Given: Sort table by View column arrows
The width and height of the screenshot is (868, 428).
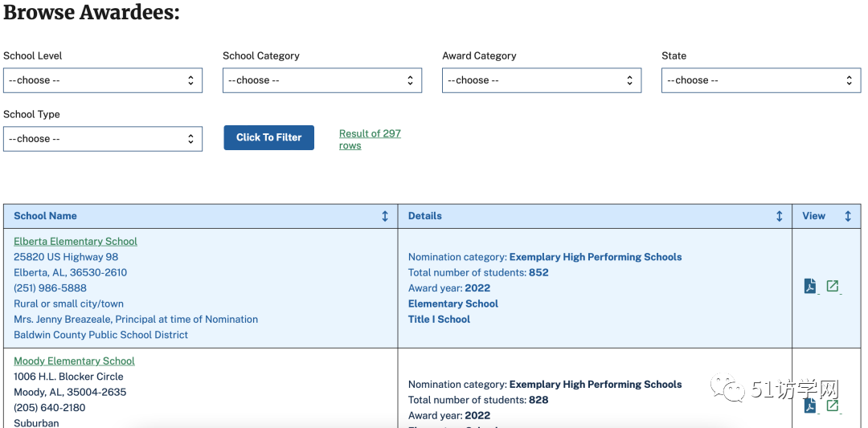Looking at the screenshot, I should (x=848, y=216).
